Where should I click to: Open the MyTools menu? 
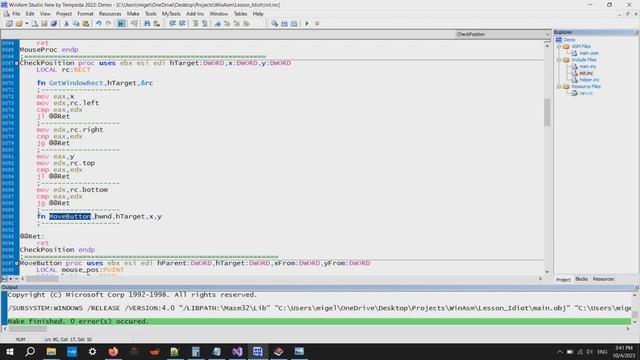(171, 14)
